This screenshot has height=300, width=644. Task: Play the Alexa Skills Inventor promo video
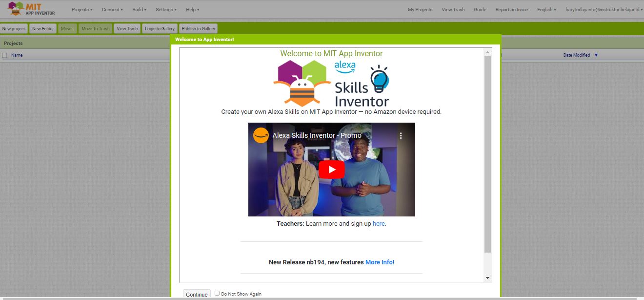(331, 169)
